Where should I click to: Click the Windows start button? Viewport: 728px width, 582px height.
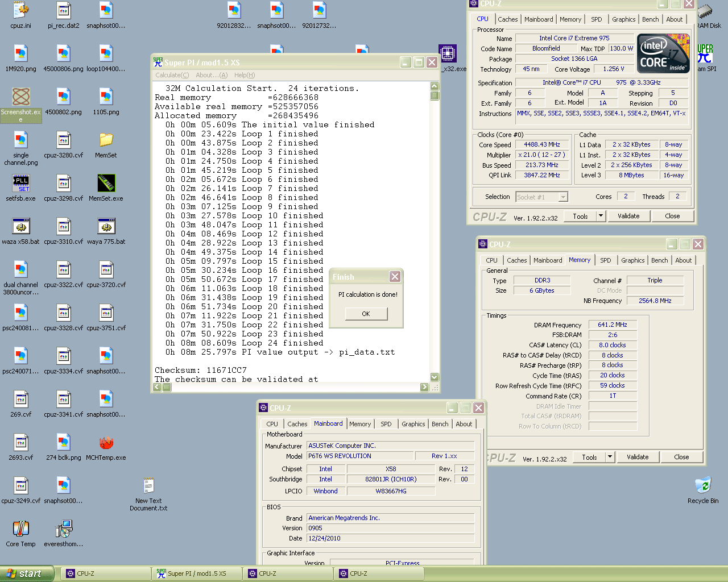[27, 573]
